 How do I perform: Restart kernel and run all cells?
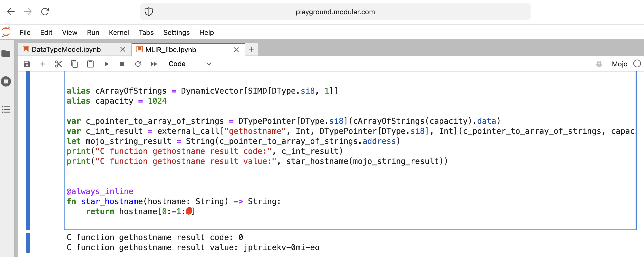coord(154,64)
